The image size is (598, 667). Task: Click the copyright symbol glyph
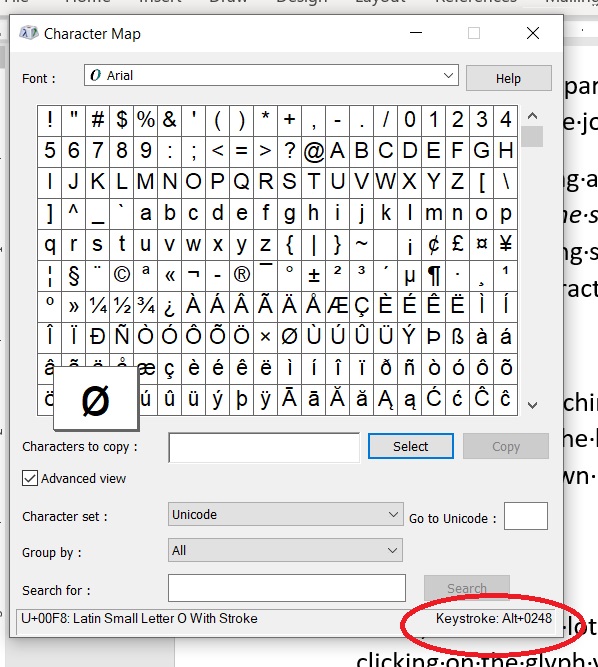point(122,275)
